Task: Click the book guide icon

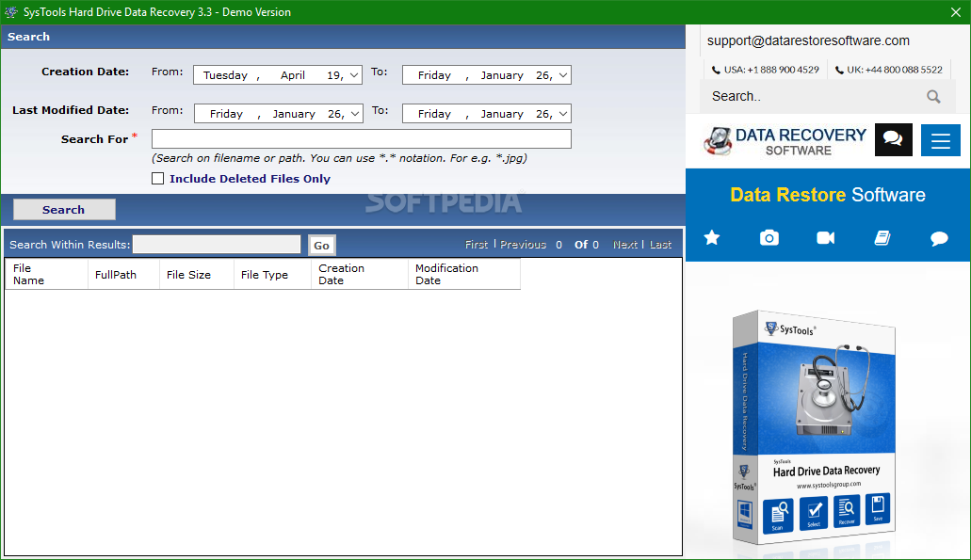Action: pyautogui.click(x=882, y=237)
